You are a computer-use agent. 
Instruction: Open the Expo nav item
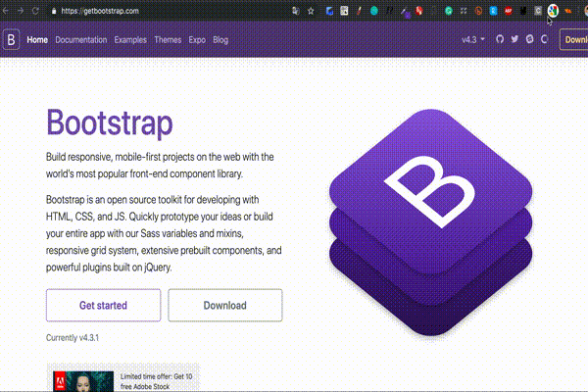pos(197,40)
